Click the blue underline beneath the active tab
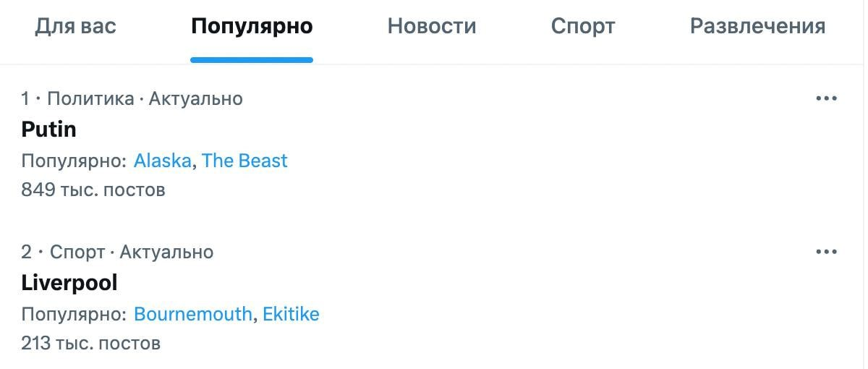868x369 pixels. click(x=252, y=60)
